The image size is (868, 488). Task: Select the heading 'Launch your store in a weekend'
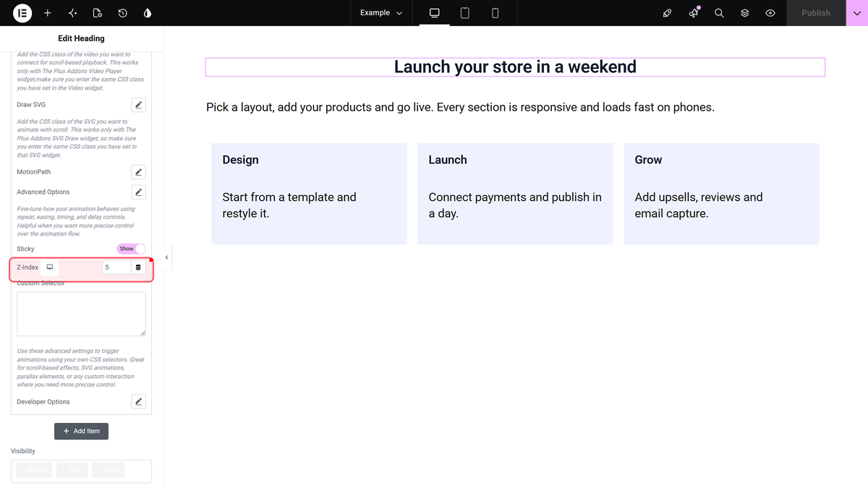[515, 67]
